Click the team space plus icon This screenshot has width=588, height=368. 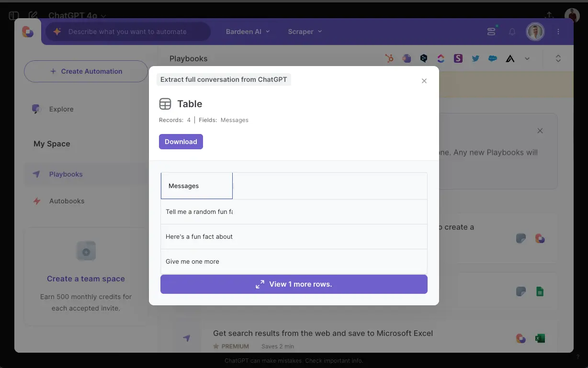click(86, 251)
